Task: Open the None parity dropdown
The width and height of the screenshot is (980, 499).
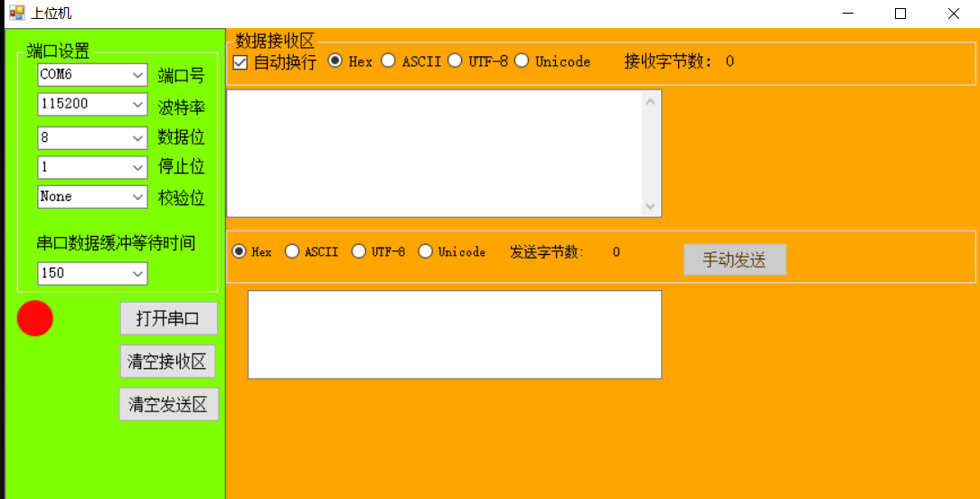Action: (92, 197)
